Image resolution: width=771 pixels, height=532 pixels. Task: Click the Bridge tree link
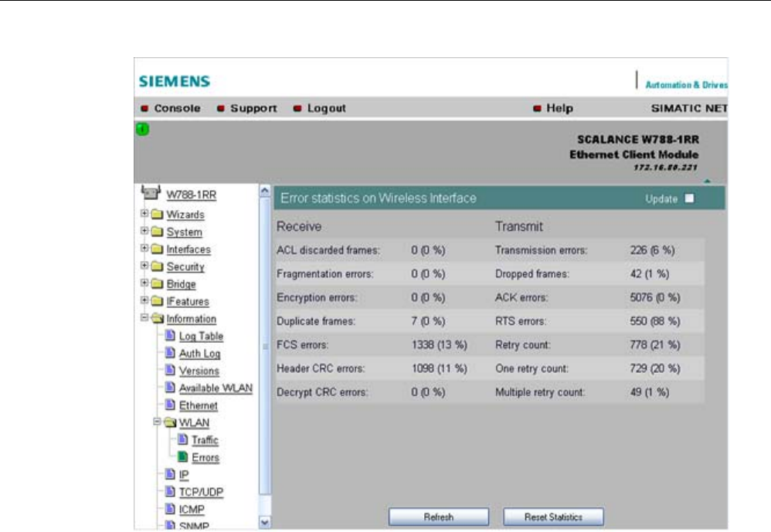[181, 284]
